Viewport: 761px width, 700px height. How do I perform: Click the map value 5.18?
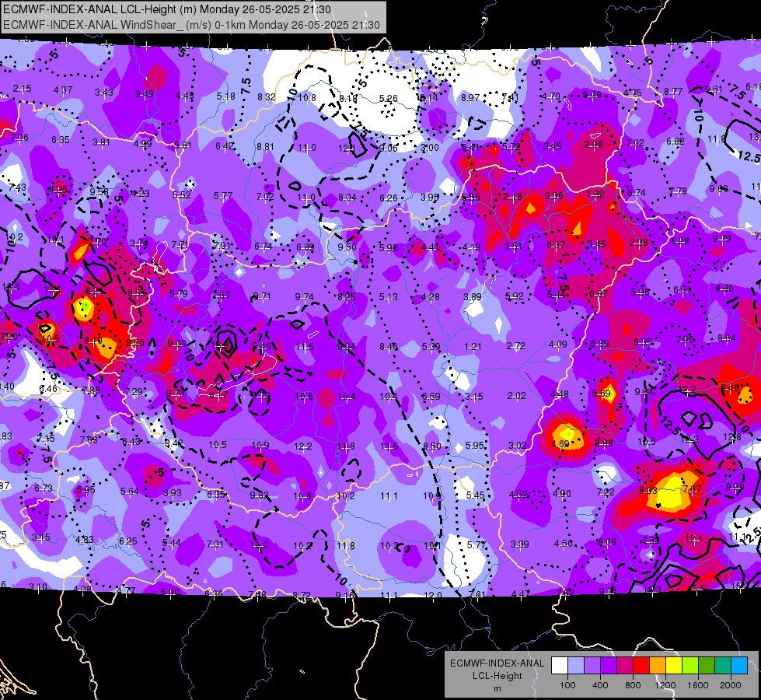(x=226, y=96)
